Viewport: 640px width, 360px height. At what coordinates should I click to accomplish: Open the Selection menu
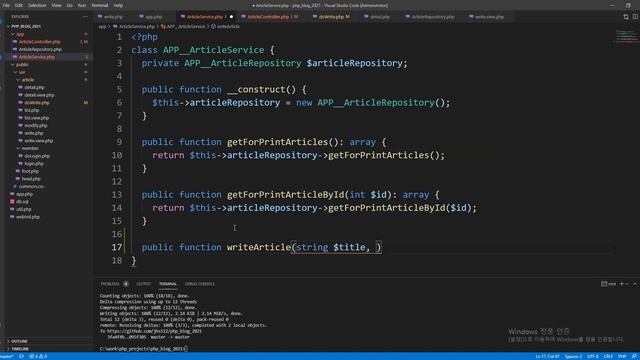37,5
